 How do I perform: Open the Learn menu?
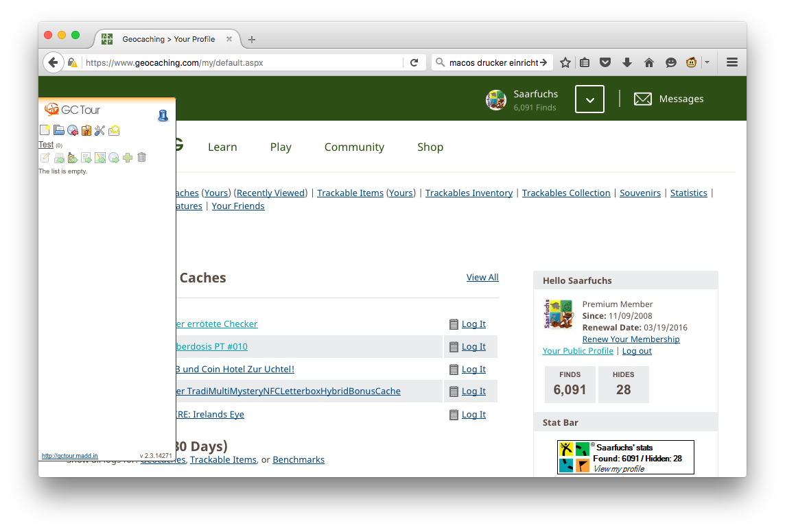(222, 147)
